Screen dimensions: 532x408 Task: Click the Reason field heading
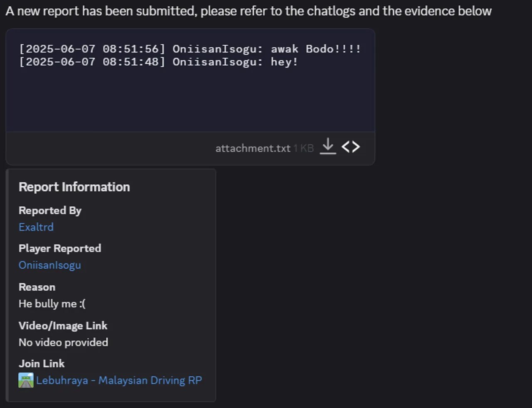pos(37,287)
